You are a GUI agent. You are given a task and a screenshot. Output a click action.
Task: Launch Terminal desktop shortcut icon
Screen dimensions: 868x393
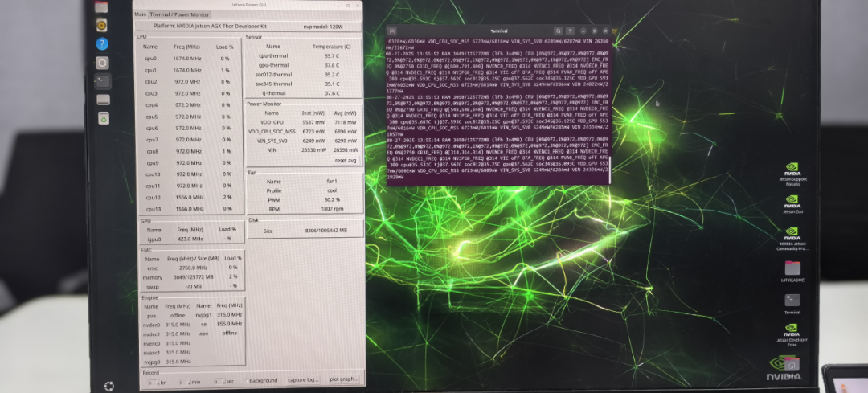click(792, 304)
